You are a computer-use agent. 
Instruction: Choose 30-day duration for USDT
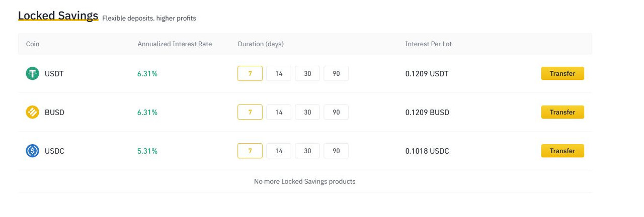click(307, 74)
